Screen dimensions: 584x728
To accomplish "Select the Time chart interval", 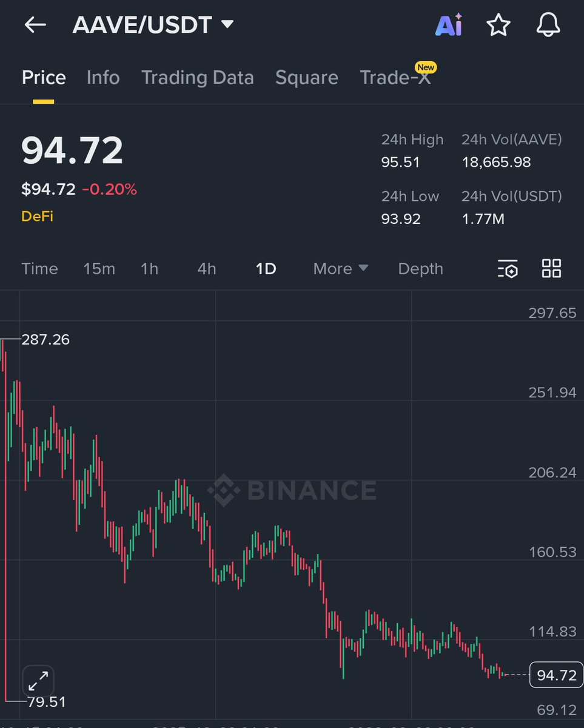I will point(39,269).
